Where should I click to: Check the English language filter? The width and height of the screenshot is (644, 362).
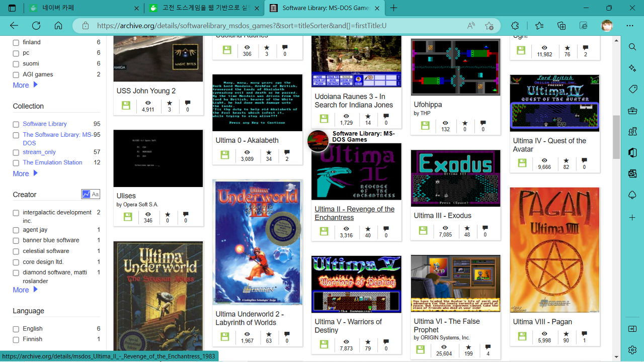point(16,329)
